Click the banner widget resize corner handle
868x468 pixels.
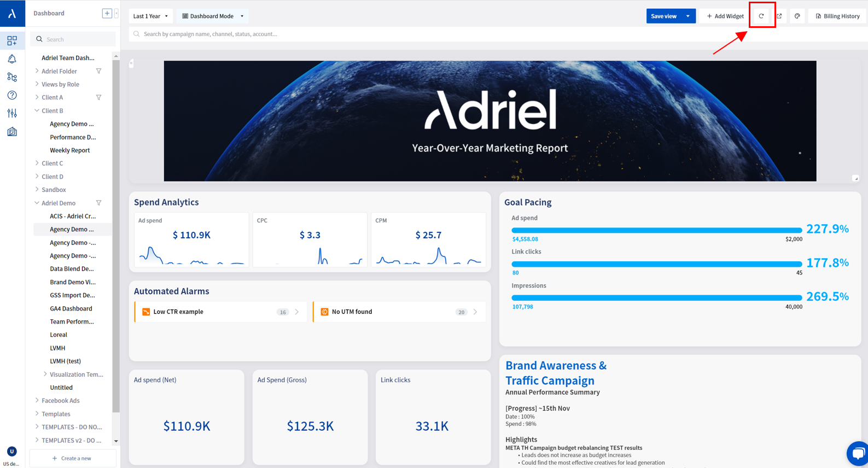tap(856, 178)
